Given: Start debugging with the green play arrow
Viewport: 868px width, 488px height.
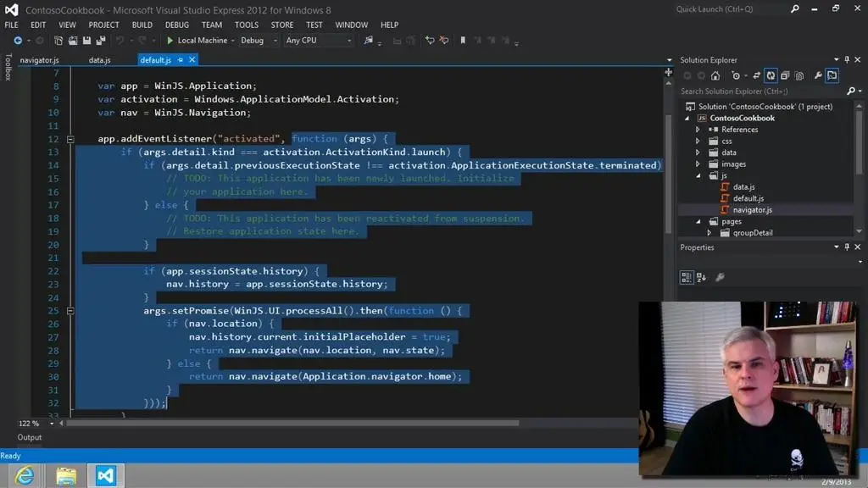Looking at the screenshot, I should coord(170,41).
